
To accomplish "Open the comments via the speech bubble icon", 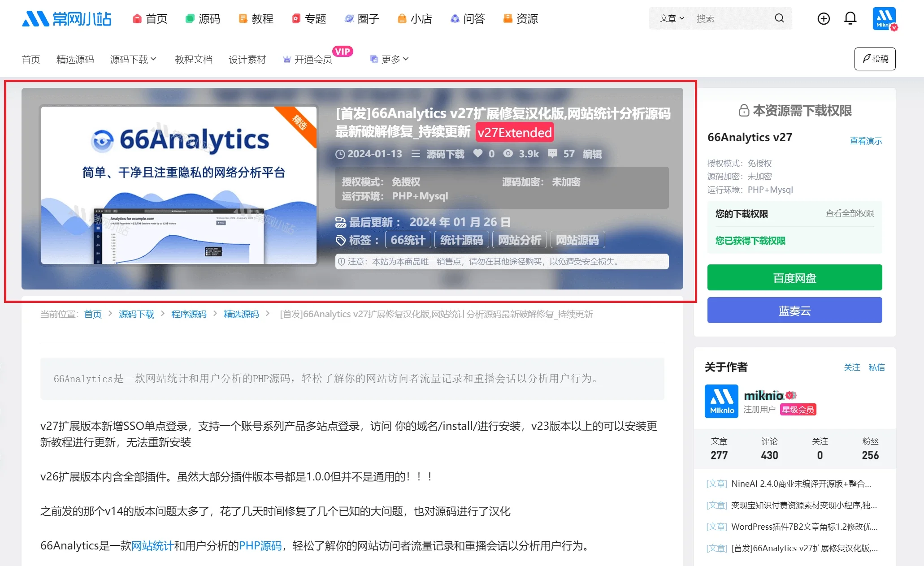I will click(553, 154).
